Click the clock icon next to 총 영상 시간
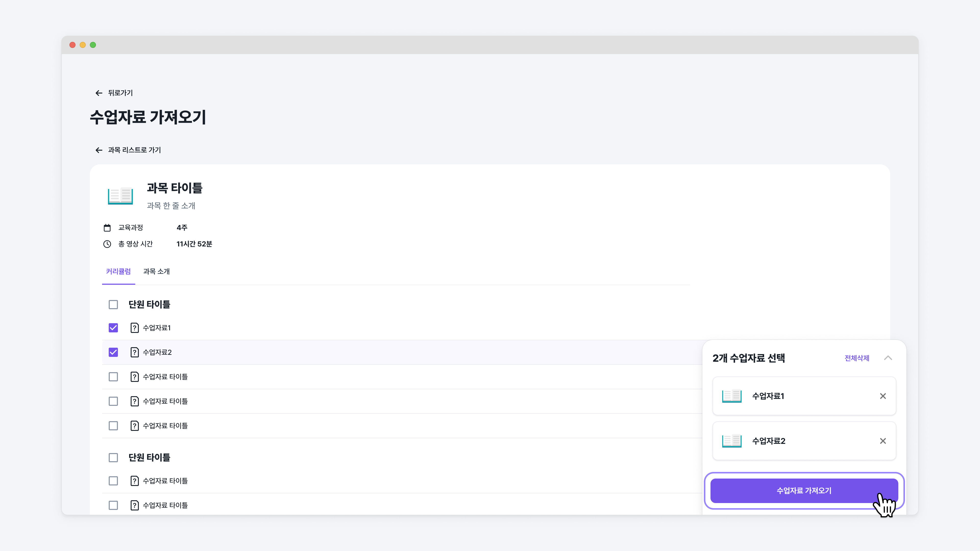Image resolution: width=980 pixels, height=551 pixels. coord(107,244)
